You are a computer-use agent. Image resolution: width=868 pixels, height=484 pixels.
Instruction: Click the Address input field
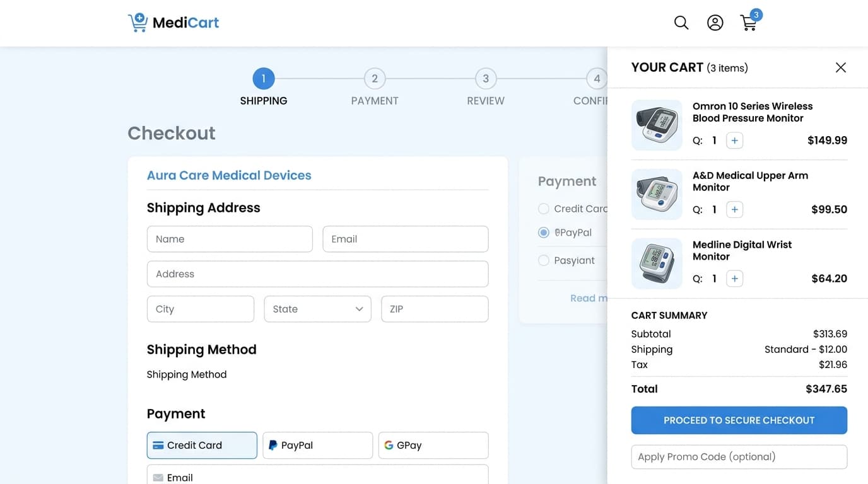[x=318, y=274]
